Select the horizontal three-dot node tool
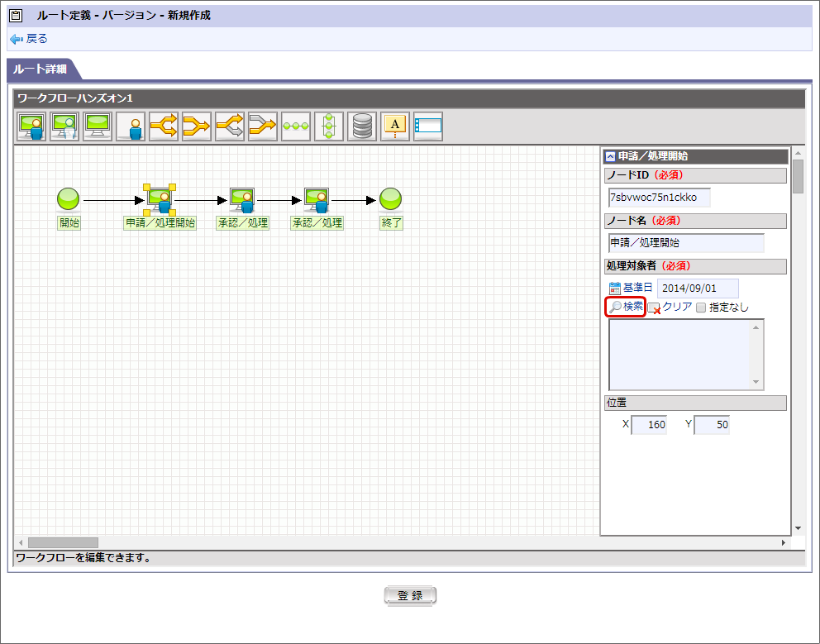 [296, 126]
